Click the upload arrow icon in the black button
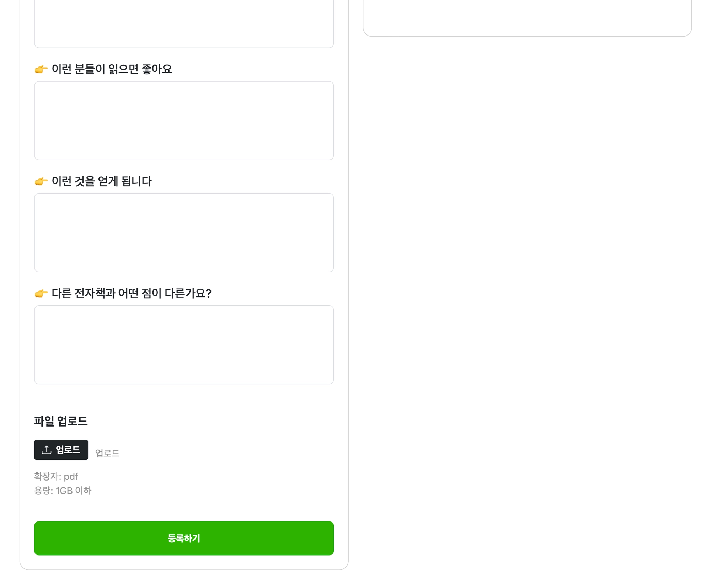Image resolution: width=728 pixels, height=584 pixels. pos(47,450)
